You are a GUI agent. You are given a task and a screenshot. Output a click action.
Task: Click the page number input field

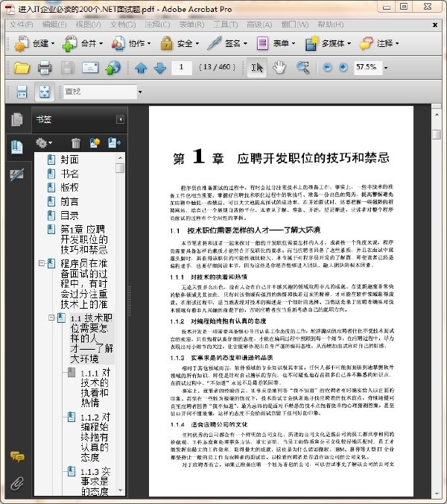(x=182, y=67)
